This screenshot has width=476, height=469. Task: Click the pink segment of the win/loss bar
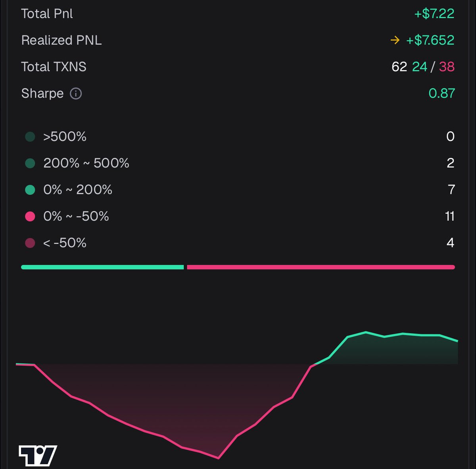pos(321,267)
